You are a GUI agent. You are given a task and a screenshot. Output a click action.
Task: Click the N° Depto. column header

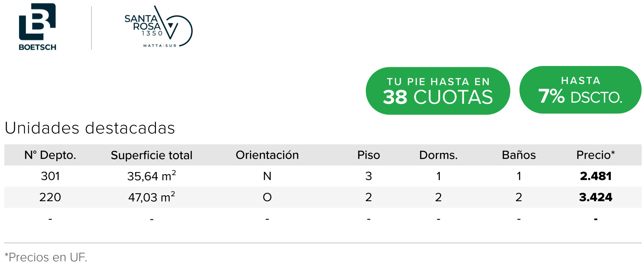pyautogui.click(x=50, y=155)
